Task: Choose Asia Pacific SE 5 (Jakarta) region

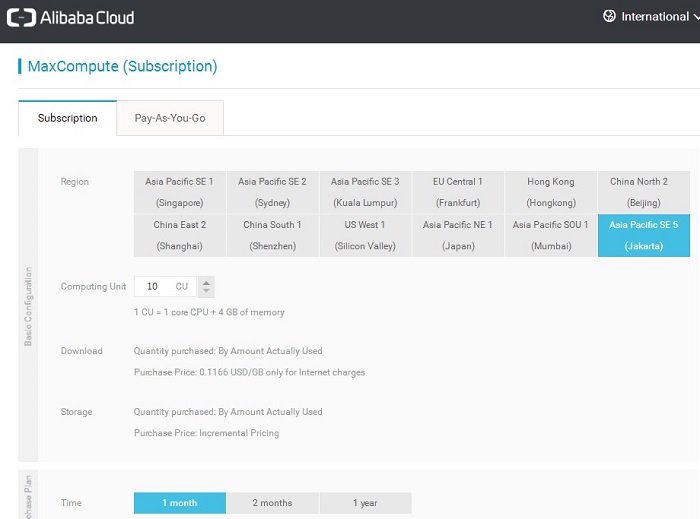Action: 644,235
